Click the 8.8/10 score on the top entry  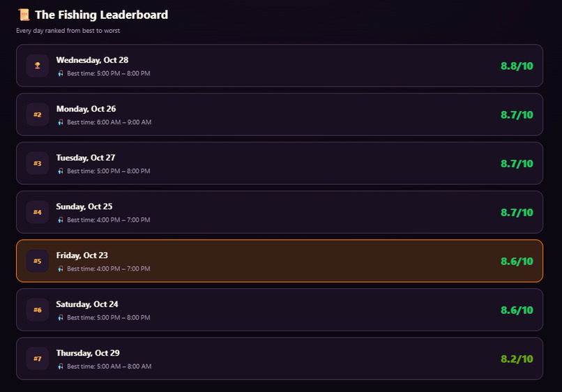click(517, 66)
